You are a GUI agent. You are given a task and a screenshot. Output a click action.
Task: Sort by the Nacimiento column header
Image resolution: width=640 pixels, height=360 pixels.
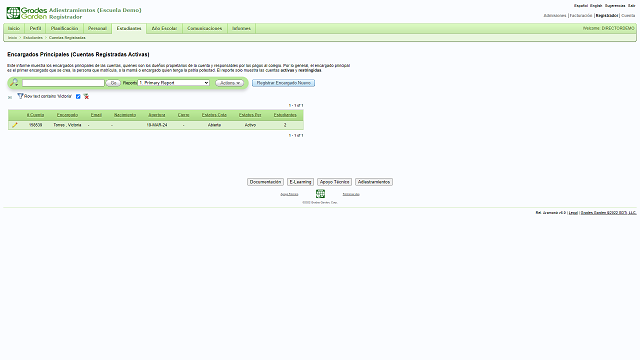(125, 115)
